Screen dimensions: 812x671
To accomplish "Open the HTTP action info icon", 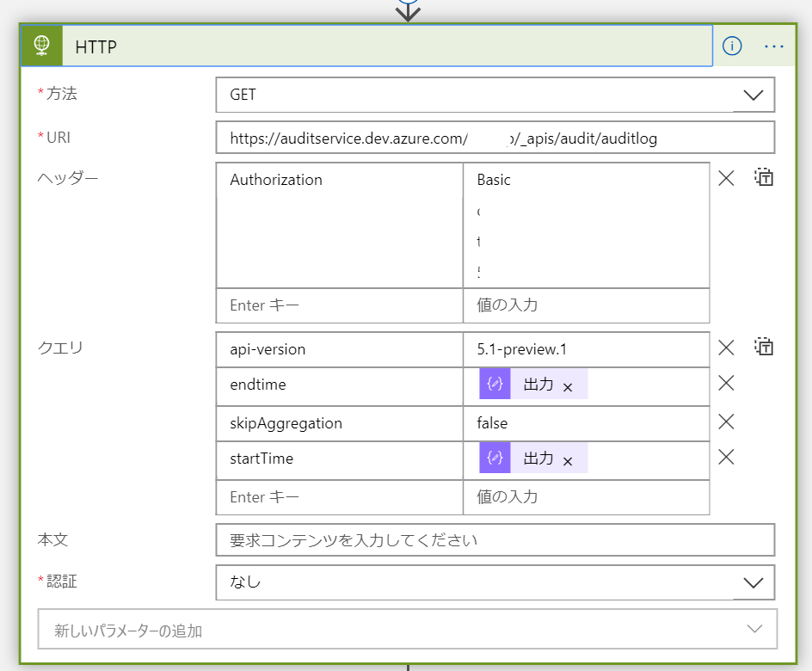I will coord(732,46).
